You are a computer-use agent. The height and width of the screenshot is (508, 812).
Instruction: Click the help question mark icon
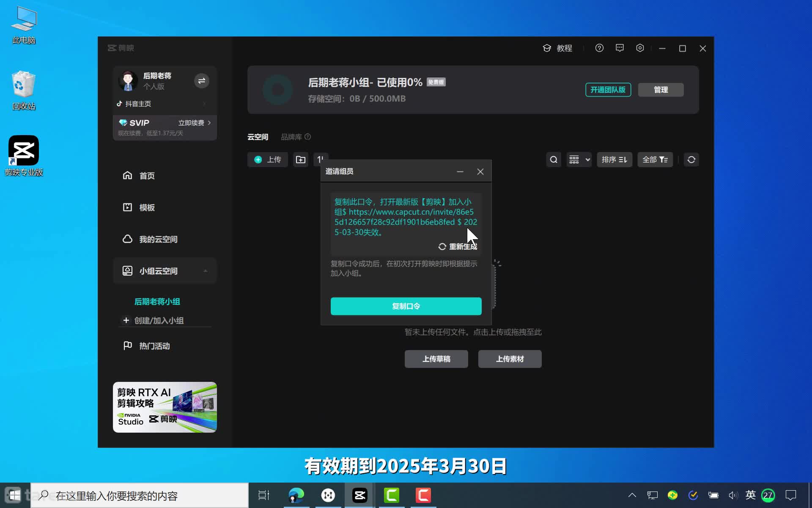click(599, 48)
